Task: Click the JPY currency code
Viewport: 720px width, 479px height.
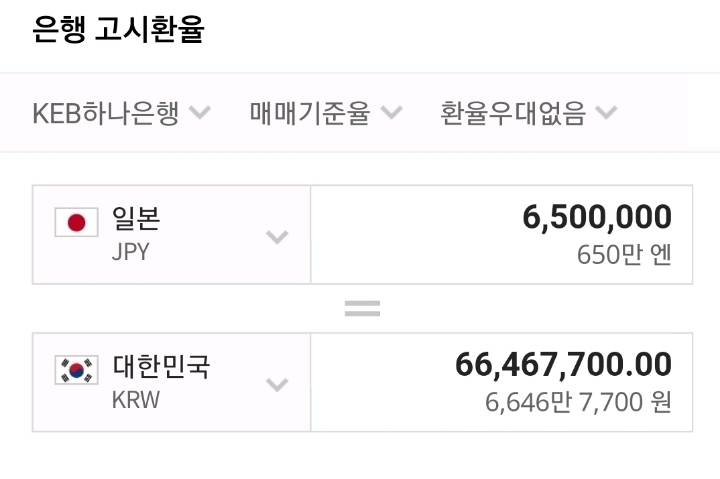Action: pyautogui.click(x=131, y=252)
